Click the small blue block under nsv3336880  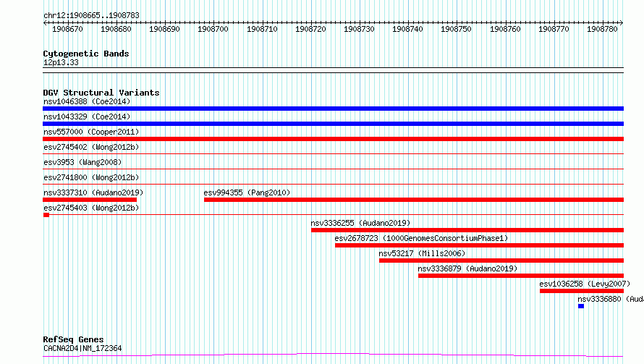pos(581,306)
